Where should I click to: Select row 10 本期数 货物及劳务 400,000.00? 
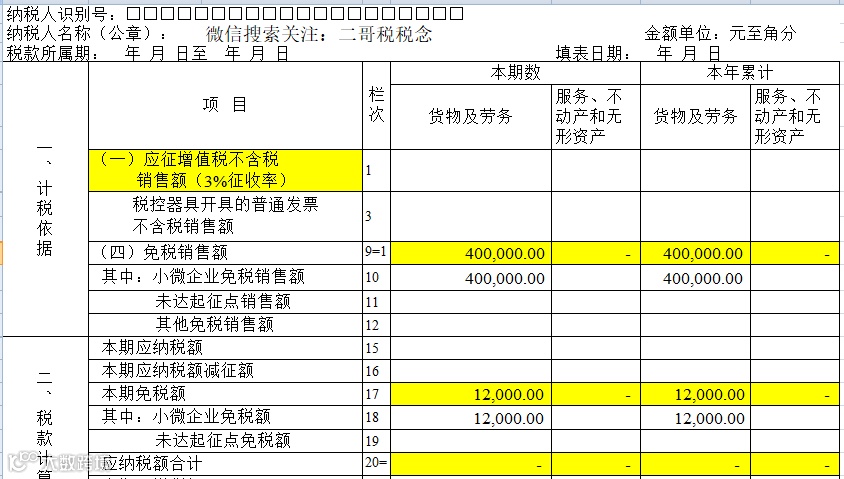point(471,278)
